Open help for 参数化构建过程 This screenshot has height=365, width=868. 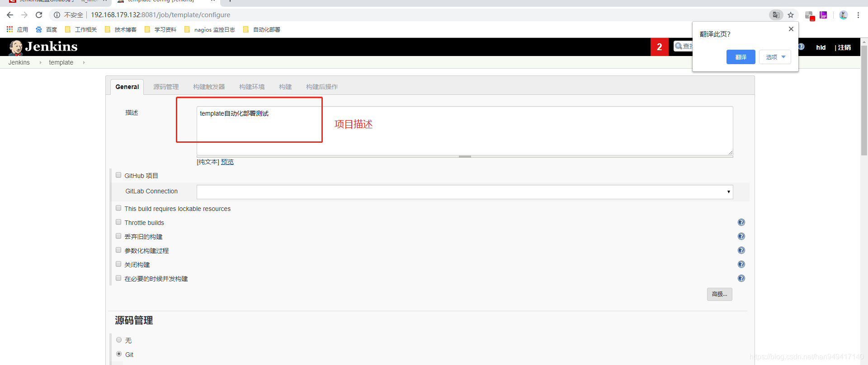(741, 250)
